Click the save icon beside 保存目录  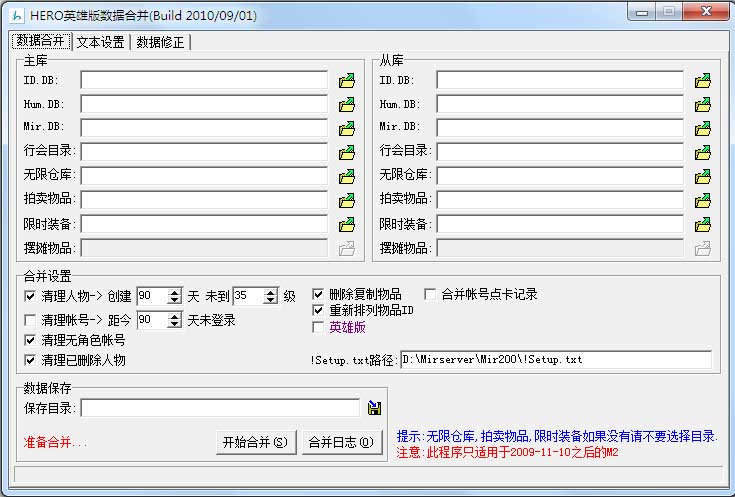point(374,408)
